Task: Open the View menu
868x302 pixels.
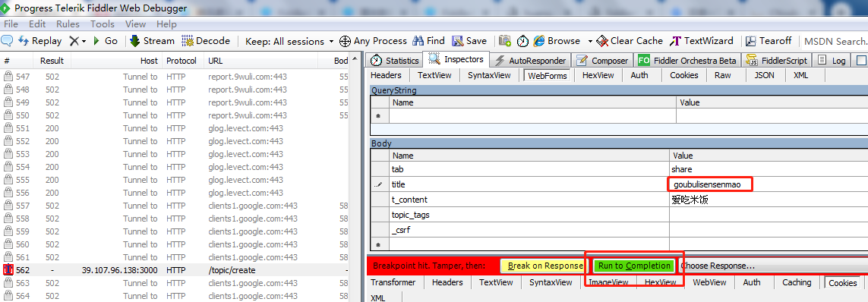Action: 136,24
